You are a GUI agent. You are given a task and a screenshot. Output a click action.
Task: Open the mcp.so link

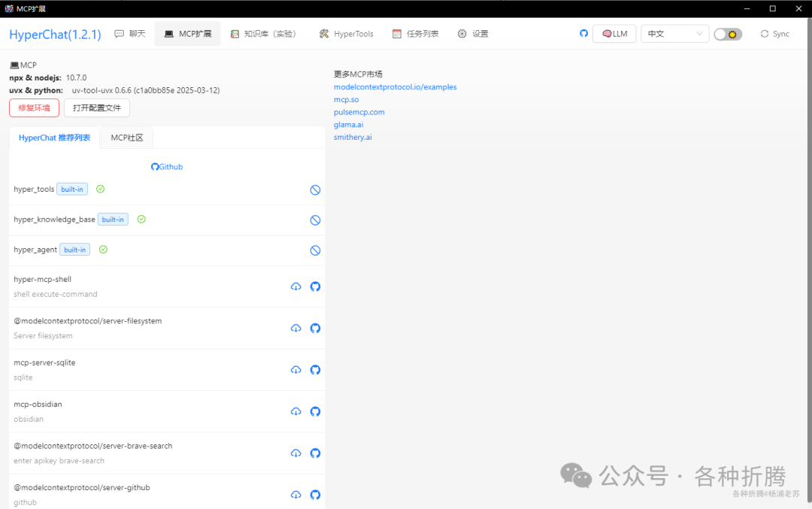[x=346, y=99]
